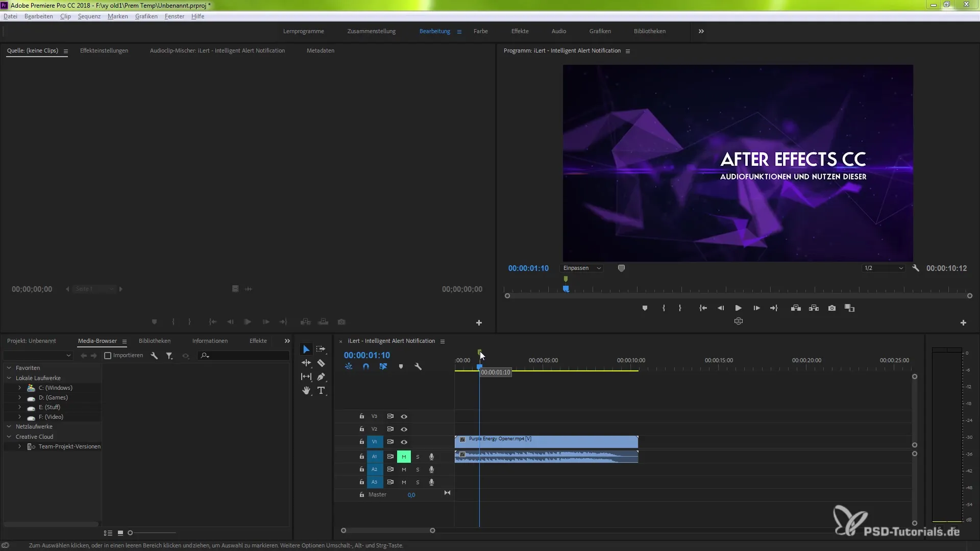Play the program monitor sequence

click(738, 308)
